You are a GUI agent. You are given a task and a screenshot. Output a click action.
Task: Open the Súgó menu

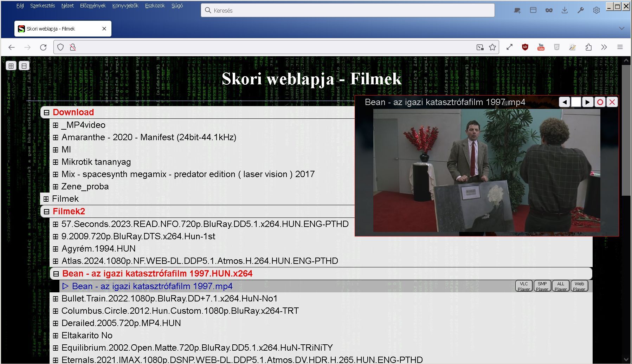(177, 6)
